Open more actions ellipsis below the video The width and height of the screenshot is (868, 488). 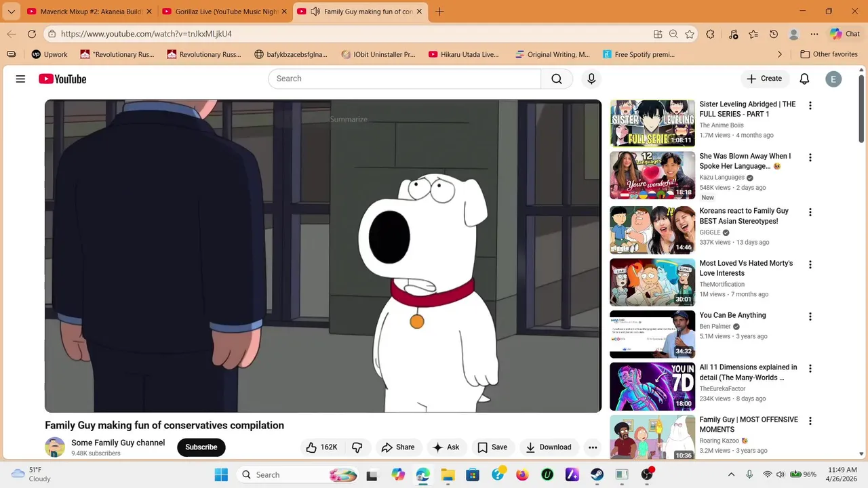click(x=593, y=447)
